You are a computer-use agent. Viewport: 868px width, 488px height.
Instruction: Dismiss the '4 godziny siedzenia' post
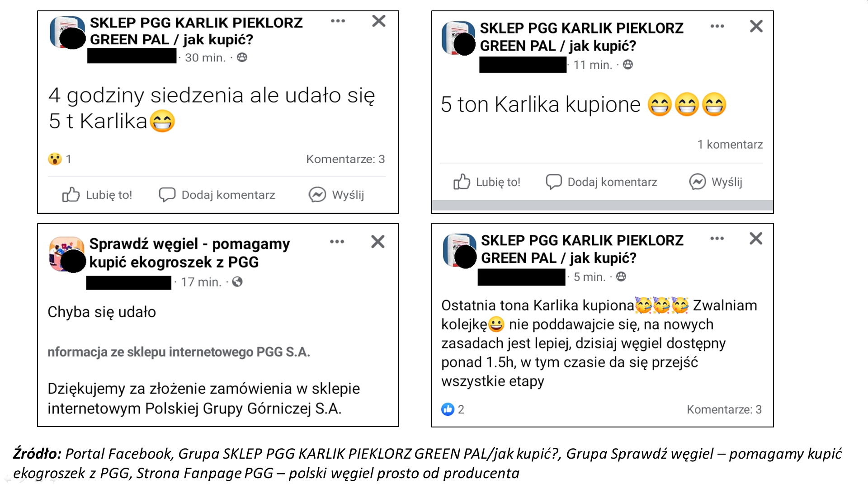point(379,21)
